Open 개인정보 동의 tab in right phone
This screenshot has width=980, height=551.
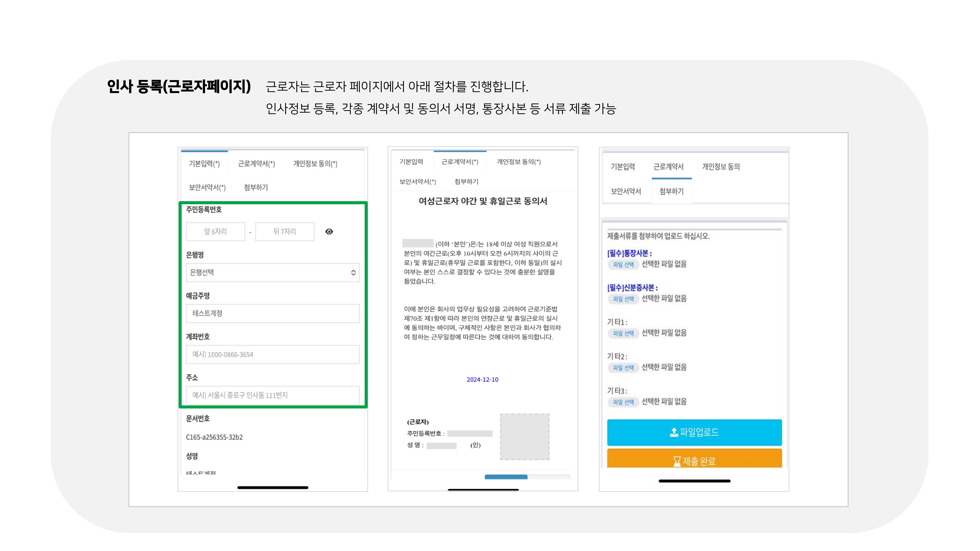tap(721, 167)
